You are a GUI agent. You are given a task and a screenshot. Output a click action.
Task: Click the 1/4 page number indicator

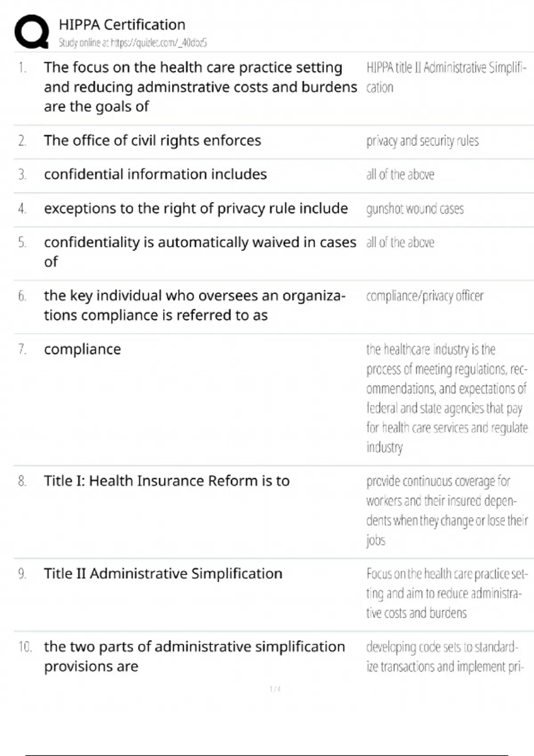pyautogui.click(x=275, y=689)
